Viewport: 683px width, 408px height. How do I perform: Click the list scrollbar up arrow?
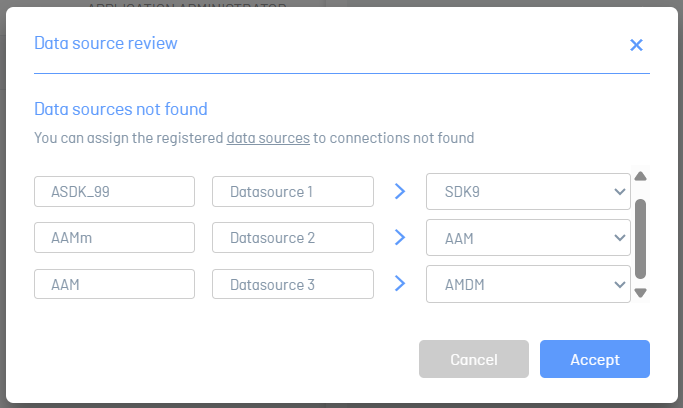click(640, 176)
